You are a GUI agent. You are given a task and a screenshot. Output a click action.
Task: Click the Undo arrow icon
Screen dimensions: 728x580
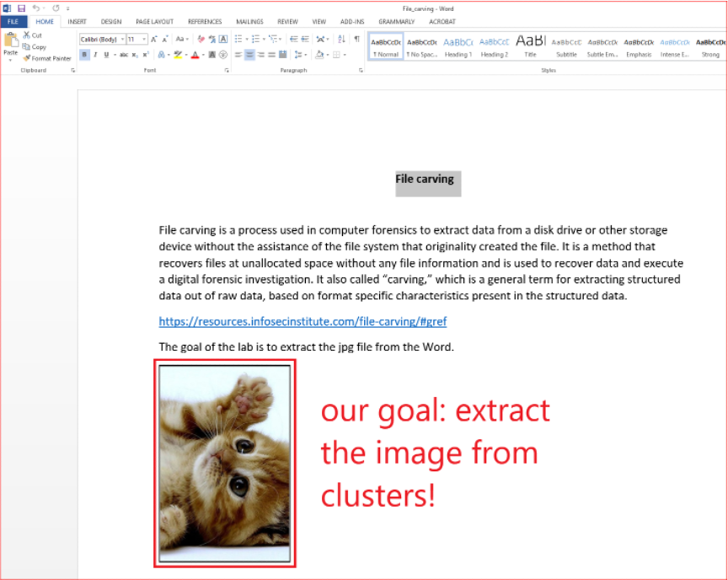(35, 8)
